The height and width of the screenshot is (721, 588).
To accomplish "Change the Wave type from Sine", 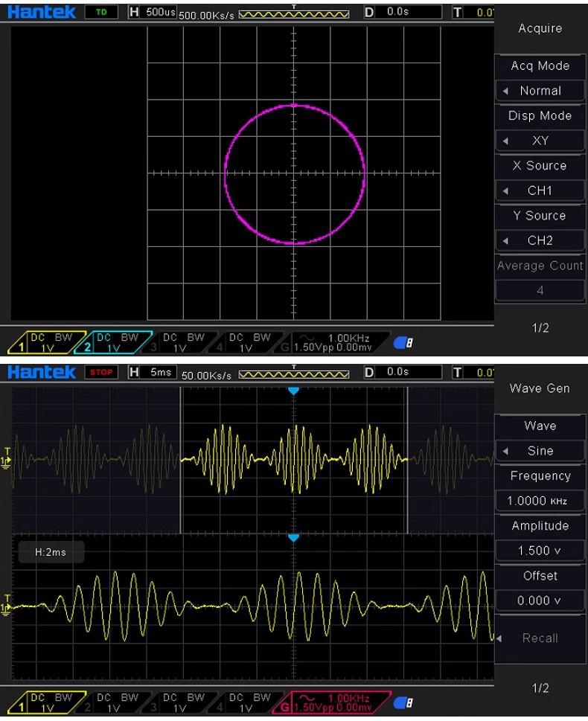I will click(x=540, y=451).
